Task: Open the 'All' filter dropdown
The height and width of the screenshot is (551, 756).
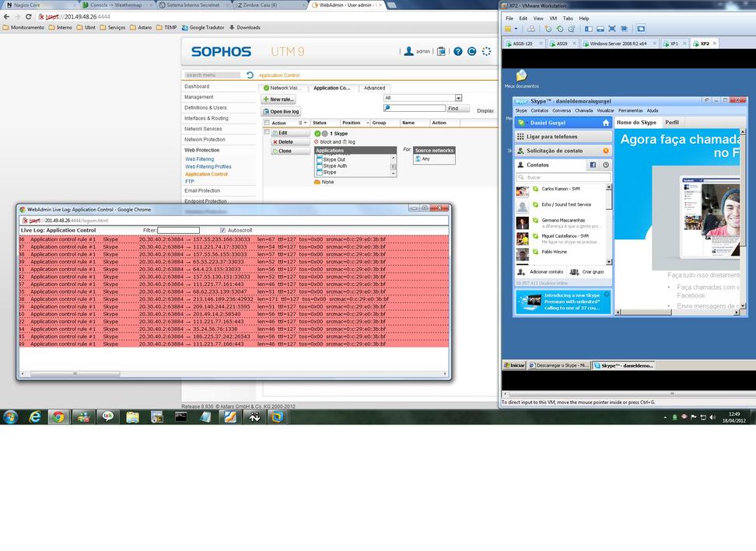Action: click(458, 98)
